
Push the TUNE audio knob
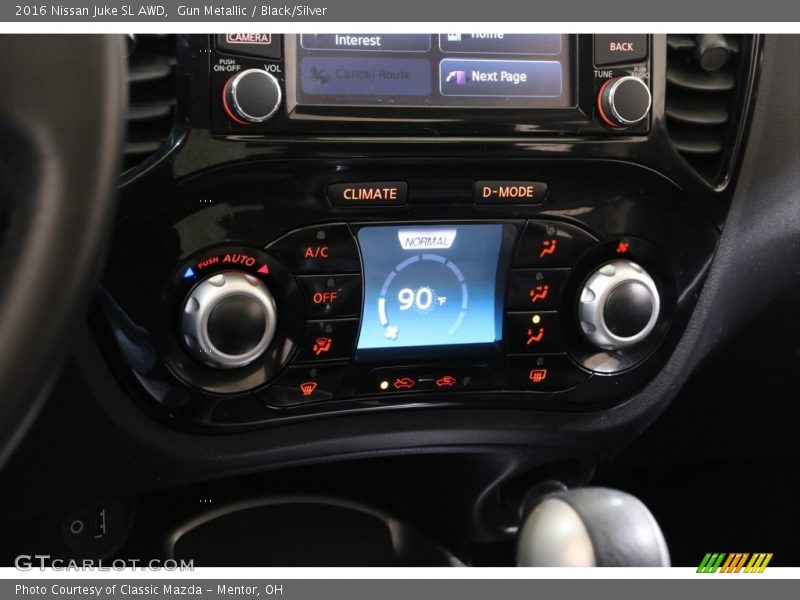(625, 101)
